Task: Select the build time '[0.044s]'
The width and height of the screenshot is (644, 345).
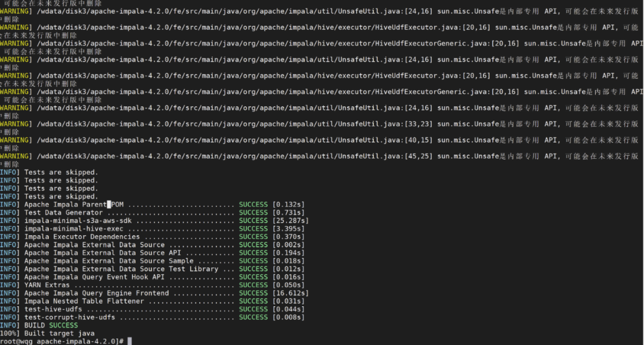Action: (289, 309)
